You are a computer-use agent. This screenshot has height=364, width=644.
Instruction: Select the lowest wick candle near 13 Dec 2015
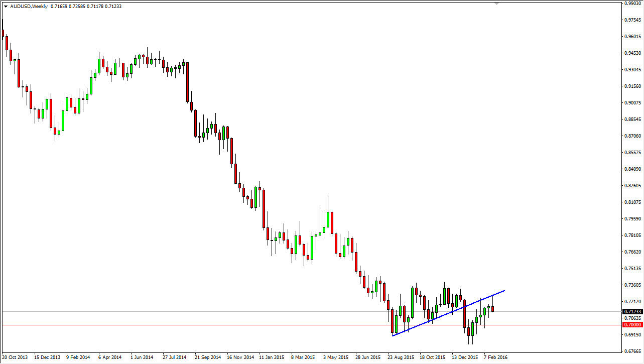469,331
